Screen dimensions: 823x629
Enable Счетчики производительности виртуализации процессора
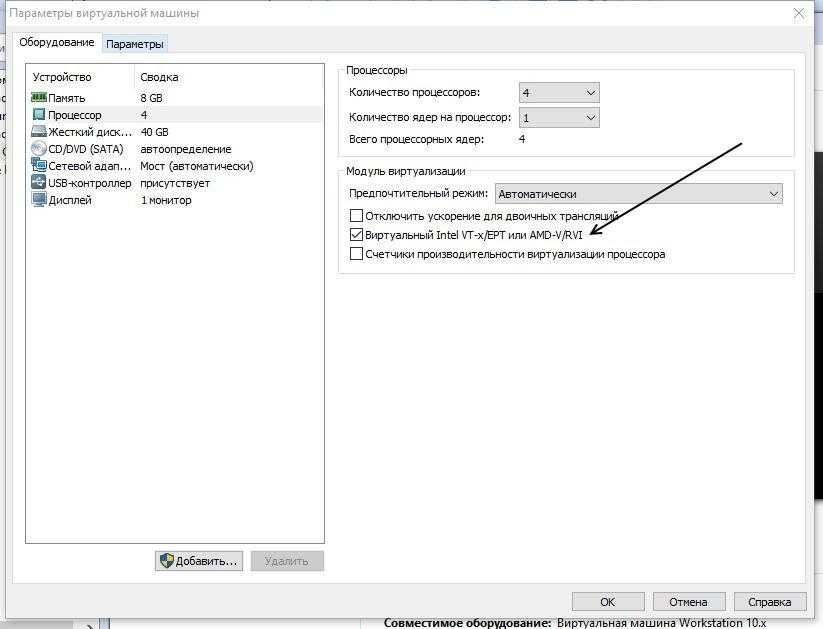(x=356, y=254)
